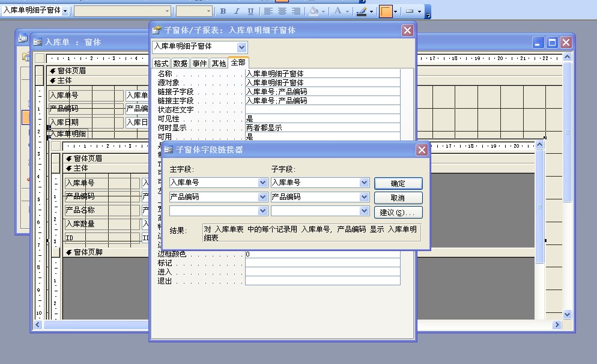The width and height of the screenshot is (597, 364).
Task: Open second 子字段 dropdown showing 产品编码
Action: pyautogui.click(x=365, y=197)
